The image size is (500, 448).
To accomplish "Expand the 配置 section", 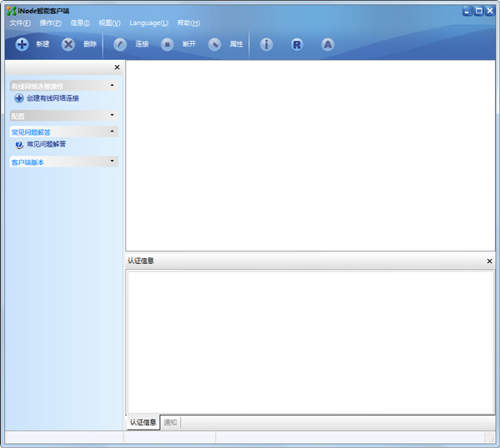I will tap(112, 115).
